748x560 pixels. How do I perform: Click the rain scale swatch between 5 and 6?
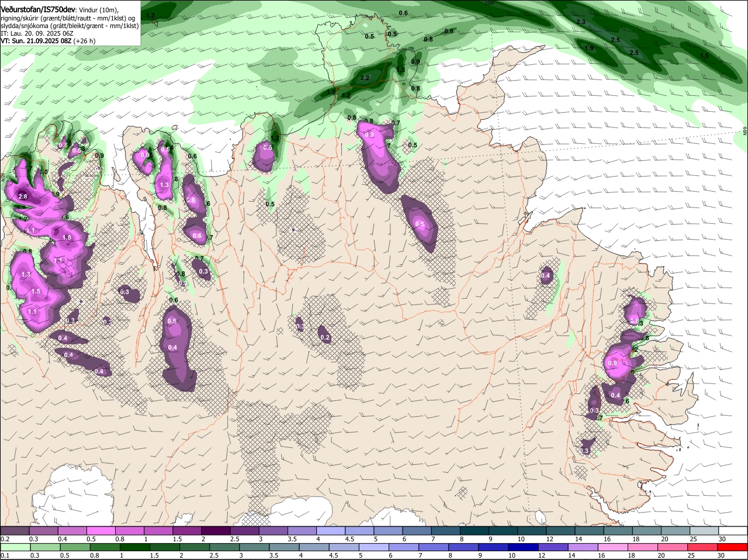pyautogui.click(x=374, y=547)
